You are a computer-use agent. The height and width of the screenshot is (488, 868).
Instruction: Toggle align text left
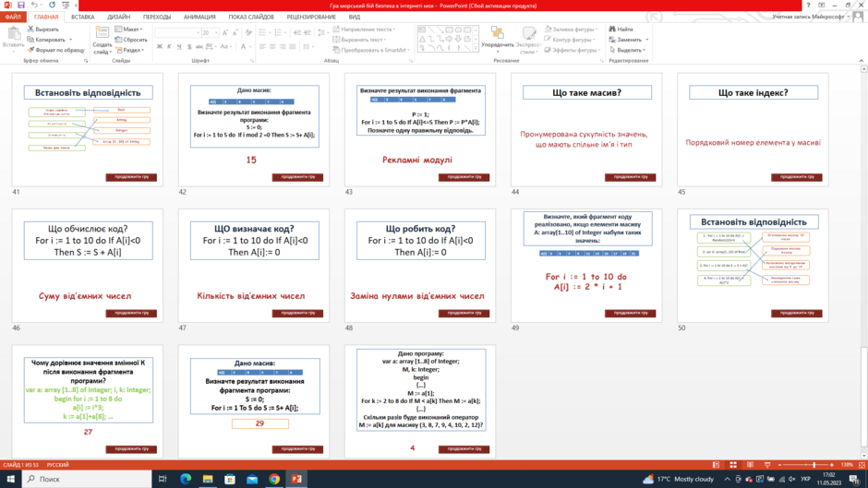262,47
